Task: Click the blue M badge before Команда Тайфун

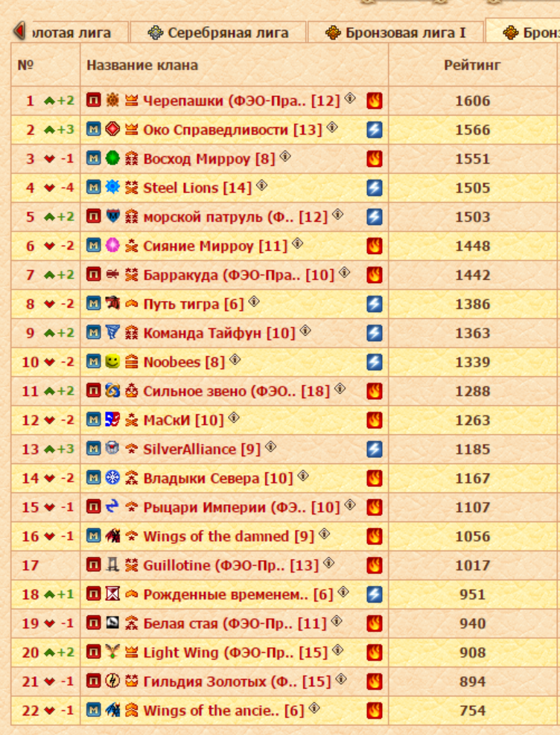Action: [93, 333]
